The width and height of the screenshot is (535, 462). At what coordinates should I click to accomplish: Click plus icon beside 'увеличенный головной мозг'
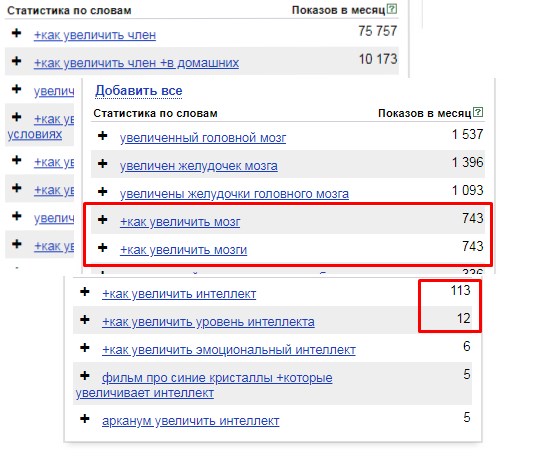click(102, 136)
